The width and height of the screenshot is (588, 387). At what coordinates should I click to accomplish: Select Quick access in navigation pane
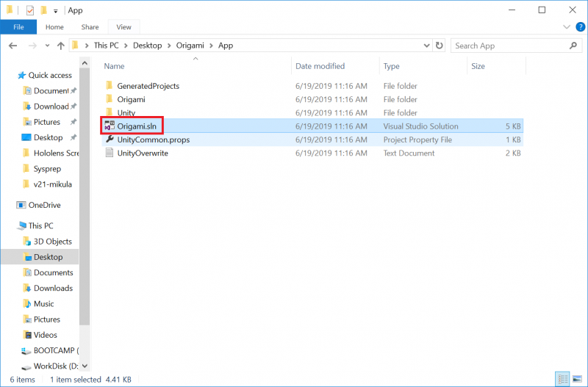click(x=50, y=76)
